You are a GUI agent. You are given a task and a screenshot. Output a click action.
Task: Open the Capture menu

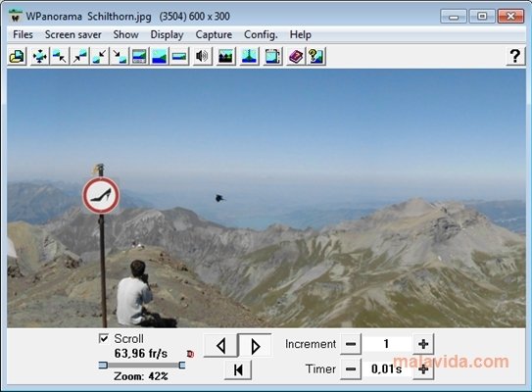[214, 34]
